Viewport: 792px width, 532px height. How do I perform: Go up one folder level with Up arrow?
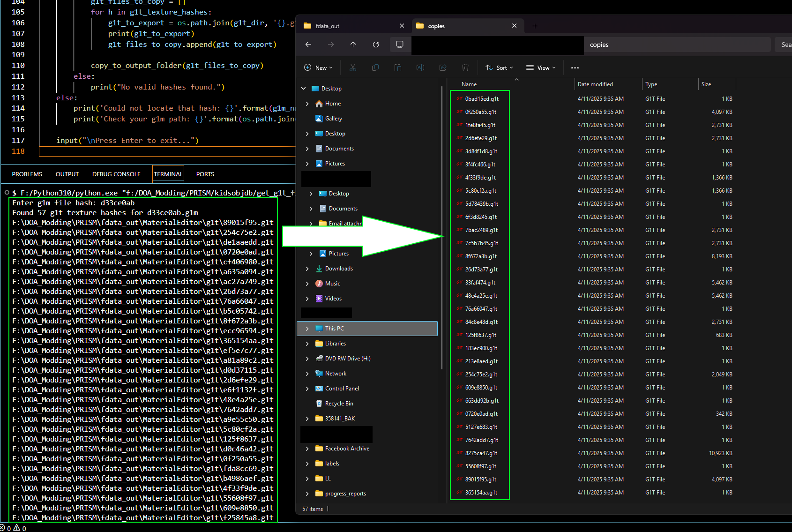pyautogui.click(x=353, y=45)
